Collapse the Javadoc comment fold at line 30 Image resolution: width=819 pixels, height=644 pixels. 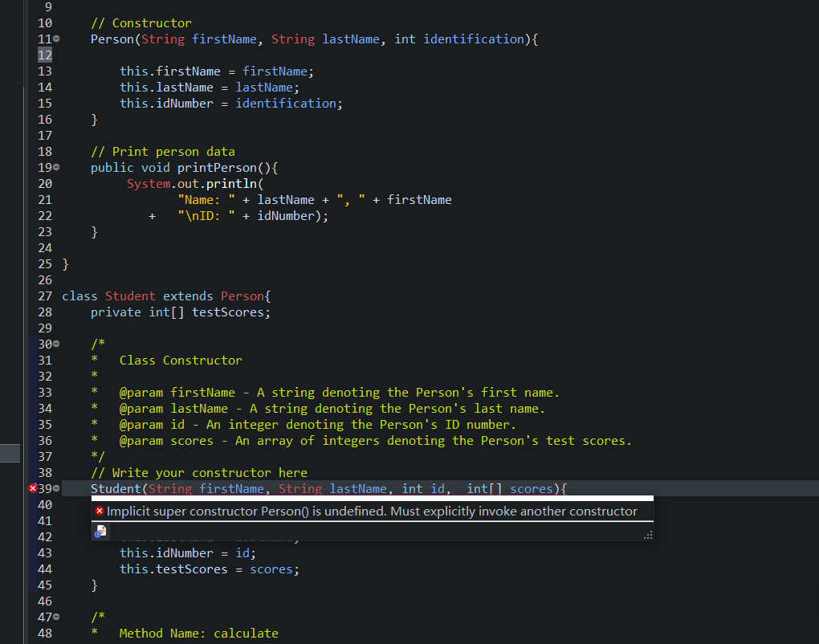tap(56, 344)
